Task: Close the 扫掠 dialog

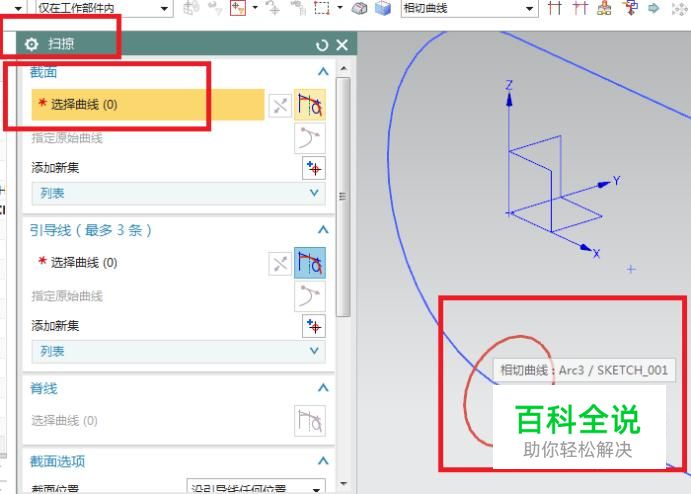Action: pos(342,45)
